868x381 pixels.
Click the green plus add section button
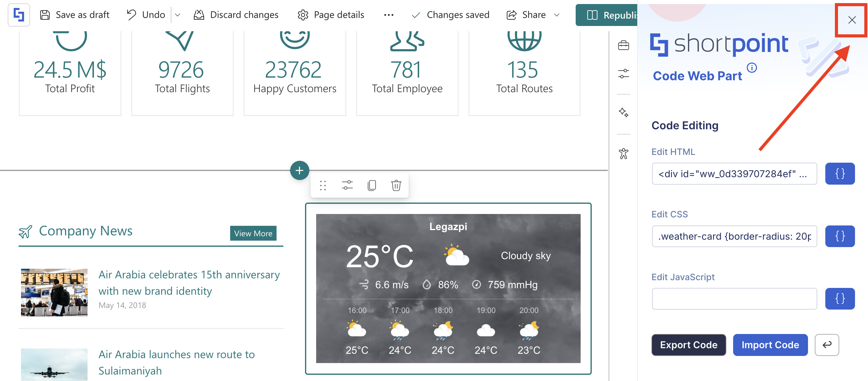tap(299, 170)
